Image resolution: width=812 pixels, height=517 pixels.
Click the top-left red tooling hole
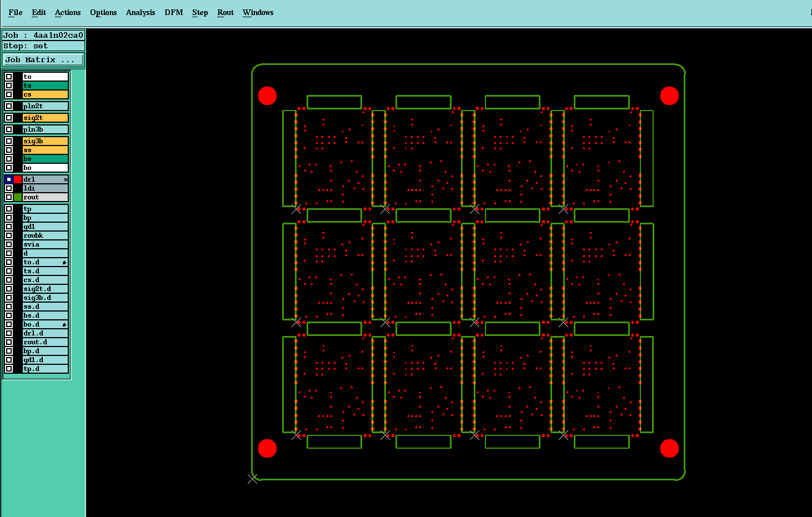[x=268, y=96]
